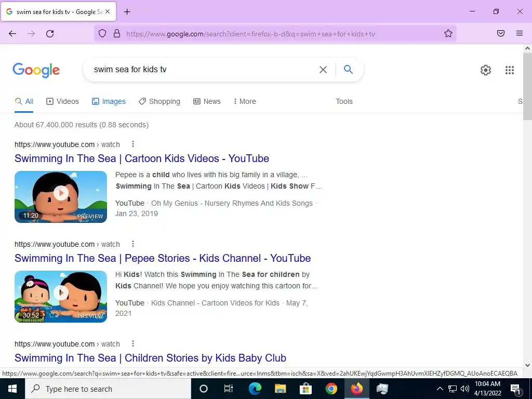
Task: Open the notification center icon
Action: (x=516, y=389)
